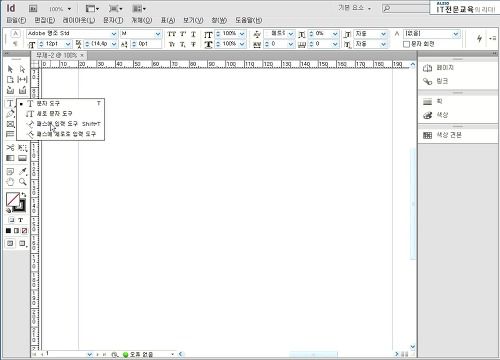
Task: Close the untitled-2 document tab
Action: (x=82, y=55)
